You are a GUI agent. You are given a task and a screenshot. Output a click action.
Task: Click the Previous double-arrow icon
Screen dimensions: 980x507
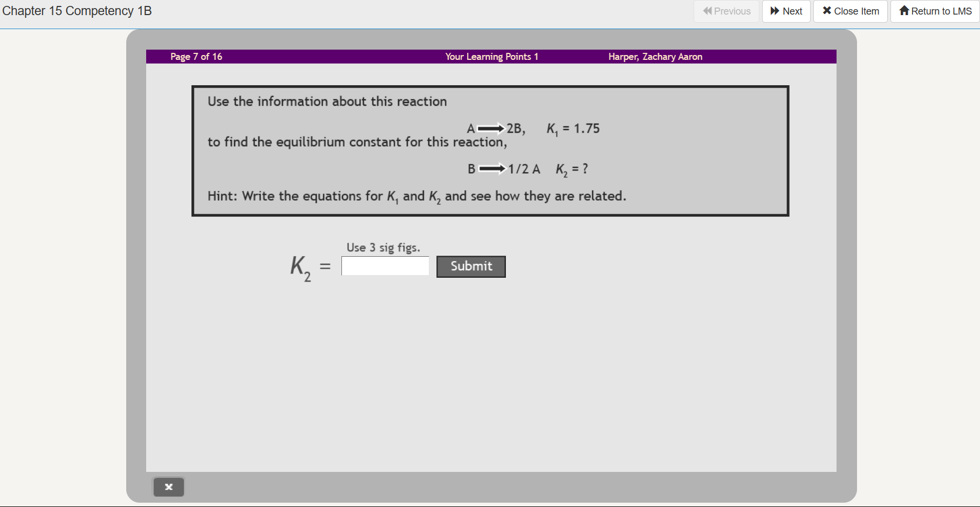[709, 11]
